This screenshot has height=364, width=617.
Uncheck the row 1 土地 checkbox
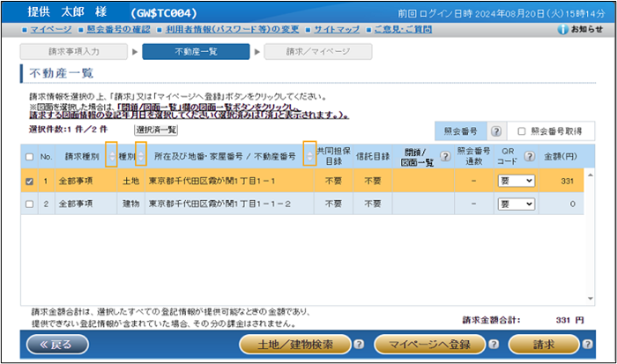[31, 181]
